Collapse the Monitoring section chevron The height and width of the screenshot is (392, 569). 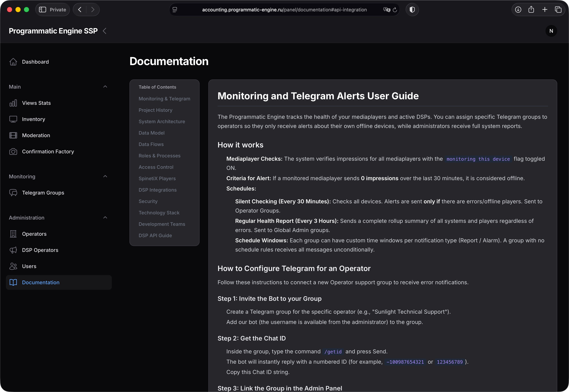(105, 176)
